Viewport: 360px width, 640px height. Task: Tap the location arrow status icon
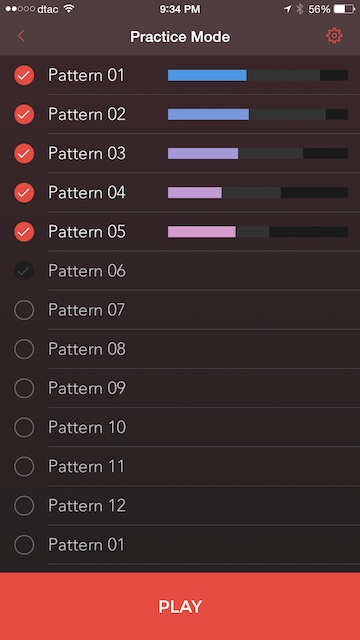coord(288,9)
